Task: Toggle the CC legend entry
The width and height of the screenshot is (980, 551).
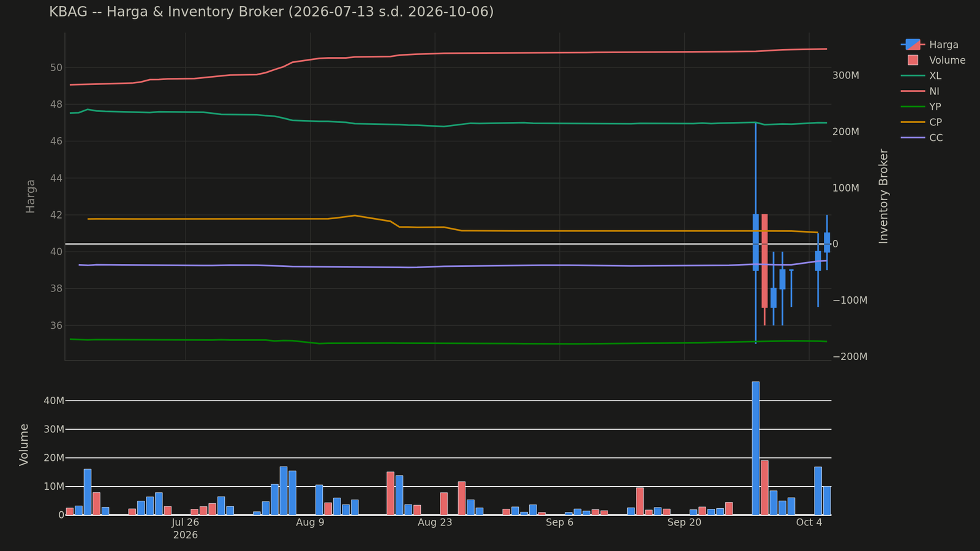Action: point(922,138)
